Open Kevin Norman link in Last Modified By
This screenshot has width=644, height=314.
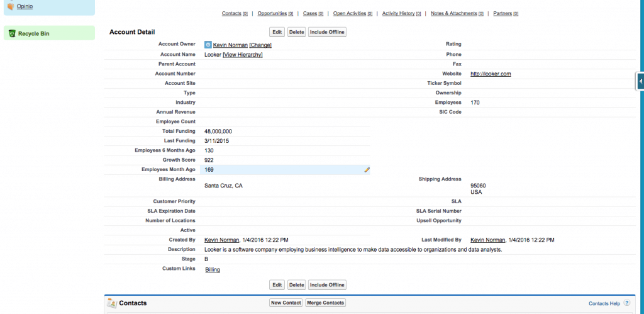tap(488, 240)
